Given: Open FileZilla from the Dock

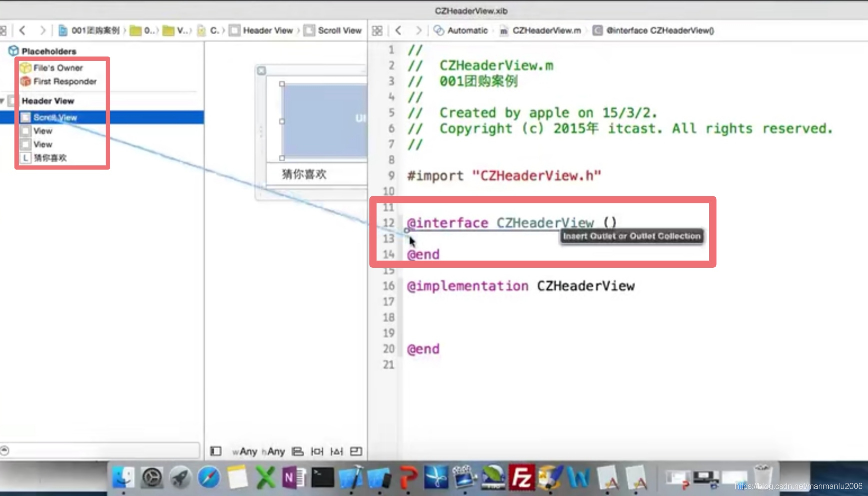Looking at the screenshot, I should point(522,477).
